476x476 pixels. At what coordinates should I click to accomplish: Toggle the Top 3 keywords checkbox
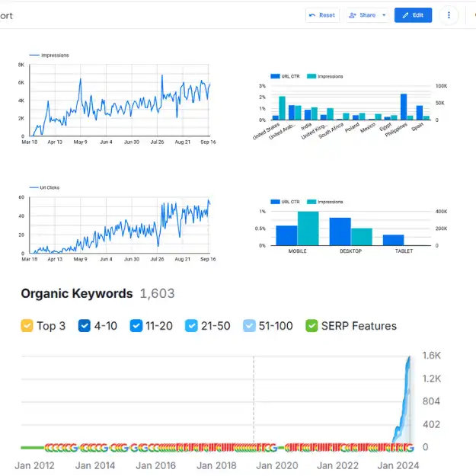point(27,326)
